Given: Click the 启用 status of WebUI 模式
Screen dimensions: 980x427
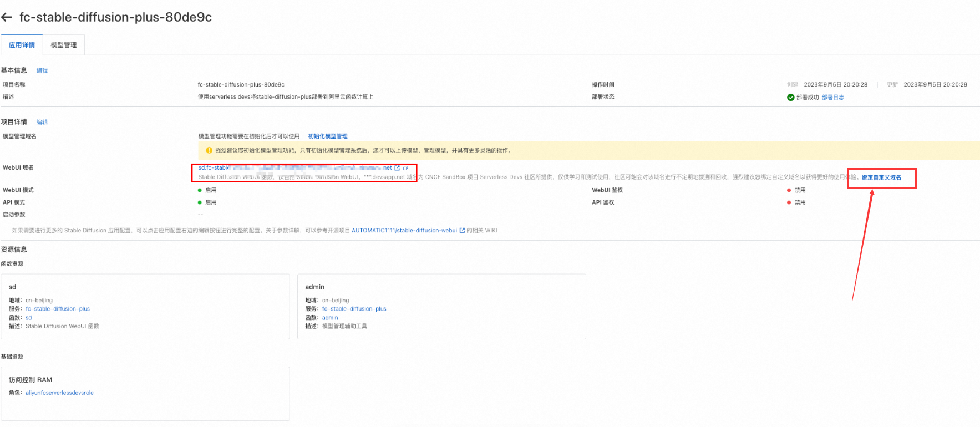Looking at the screenshot, I should 211,190.
